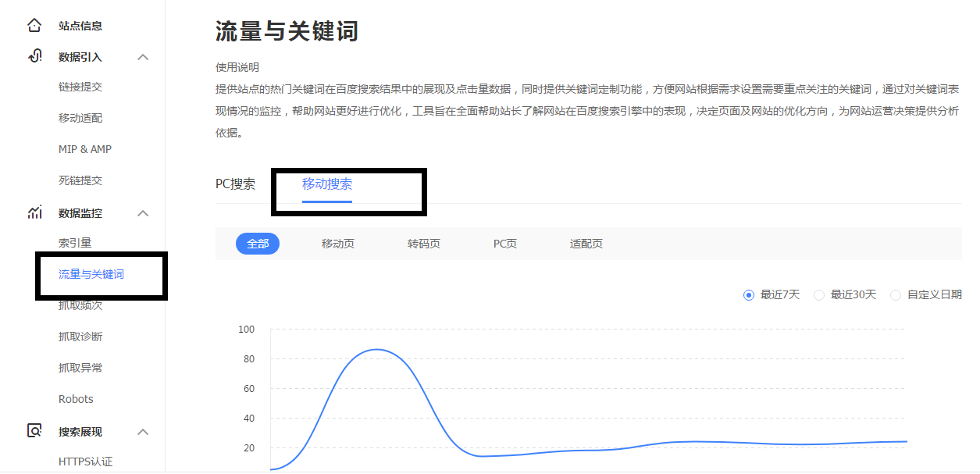Click the chart icon beside 数据监控

[34, 212]
